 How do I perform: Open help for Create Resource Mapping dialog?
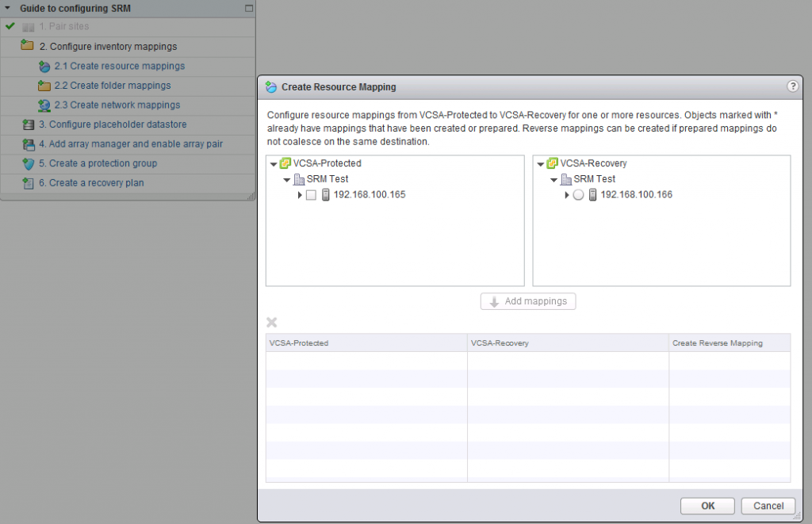(792, 86)
